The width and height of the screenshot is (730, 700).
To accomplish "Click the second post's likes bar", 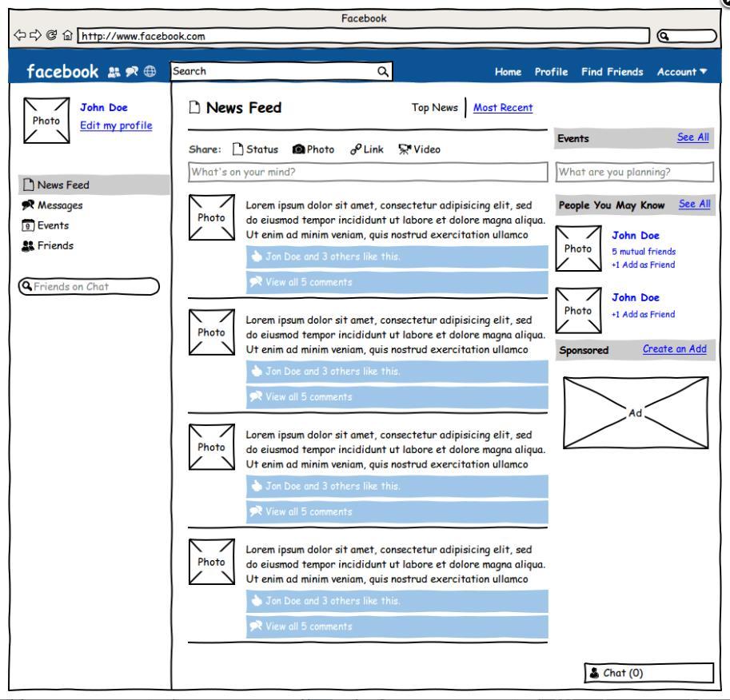I will tap(397, 372).
